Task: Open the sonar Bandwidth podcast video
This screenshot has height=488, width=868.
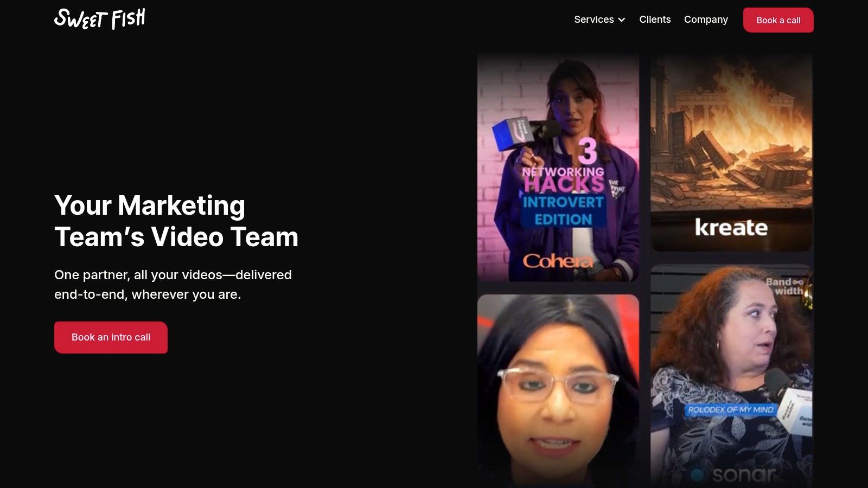Action: coord(731,376)
